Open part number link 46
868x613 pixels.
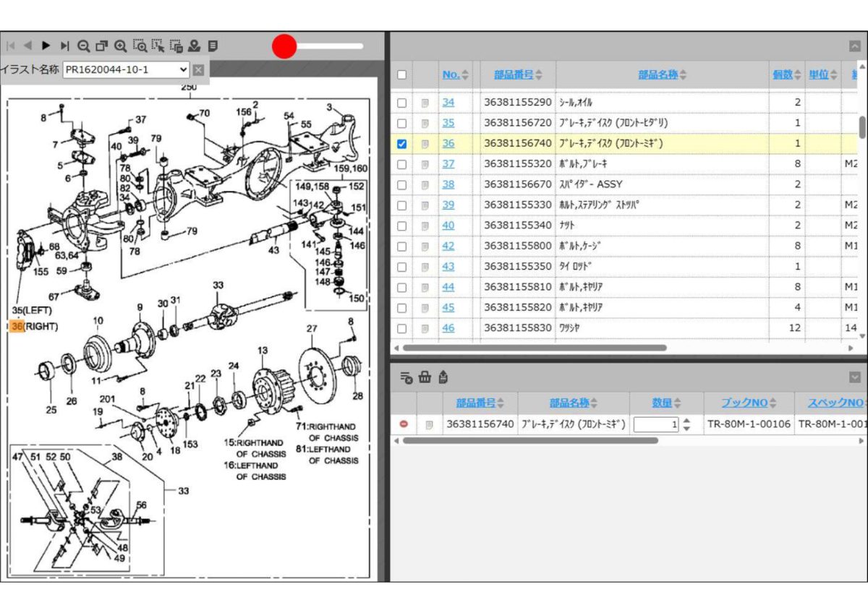[448, 327]
